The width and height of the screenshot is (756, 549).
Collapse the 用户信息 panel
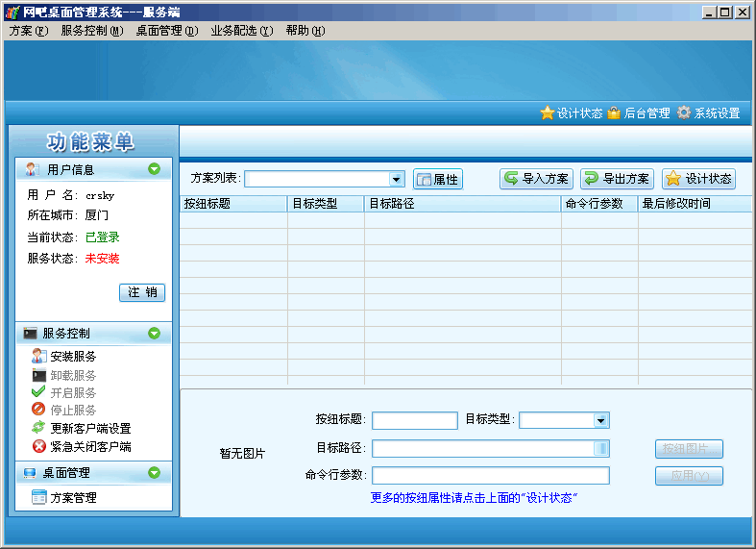(154, 170)
